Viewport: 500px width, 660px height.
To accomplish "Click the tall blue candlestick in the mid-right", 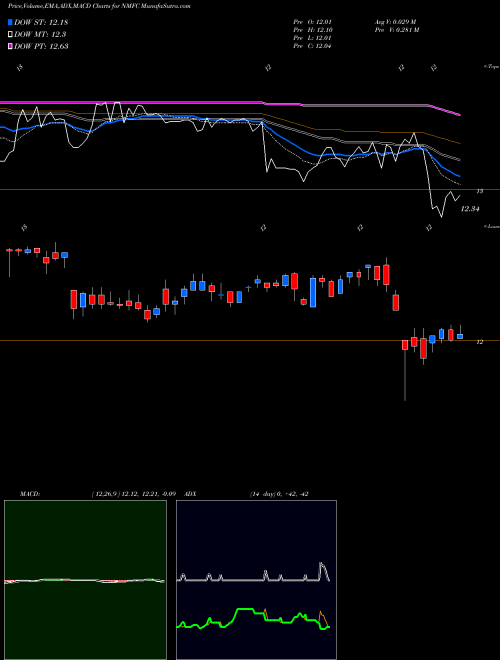I will point(313,292).
